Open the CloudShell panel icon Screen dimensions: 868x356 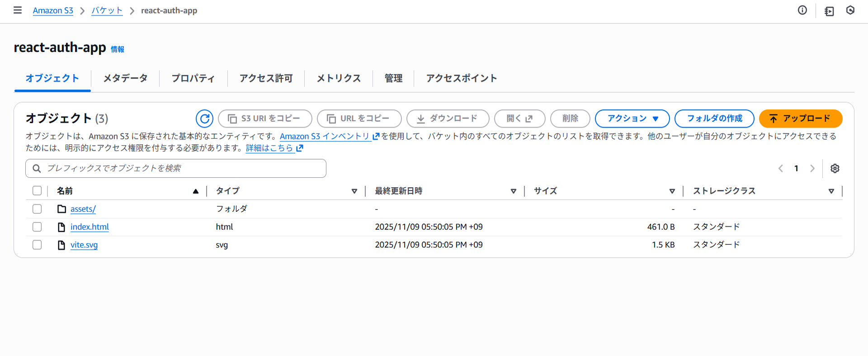[x=829, y=11]
